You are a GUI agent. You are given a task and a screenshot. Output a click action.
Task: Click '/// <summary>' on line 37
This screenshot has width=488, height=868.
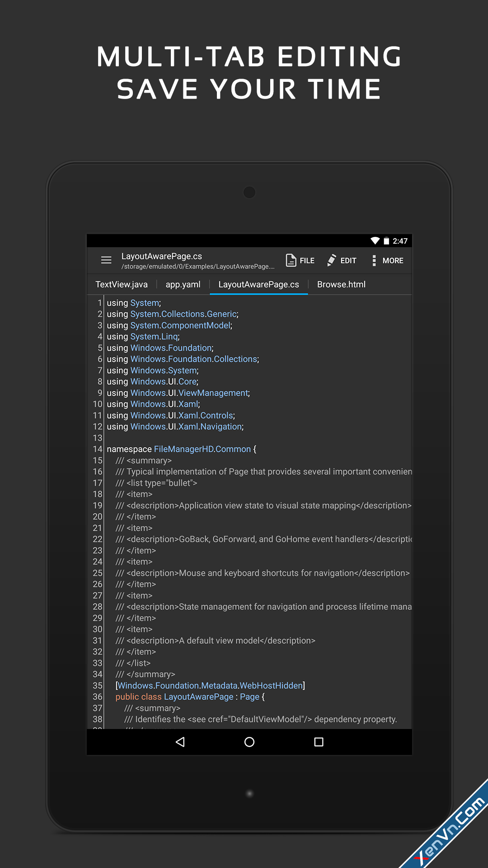coord(152,708)
